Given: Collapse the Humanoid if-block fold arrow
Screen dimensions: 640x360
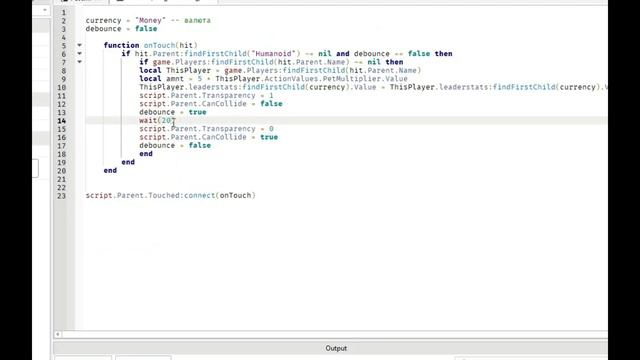Looking at the screenshot, I should 80,53.
